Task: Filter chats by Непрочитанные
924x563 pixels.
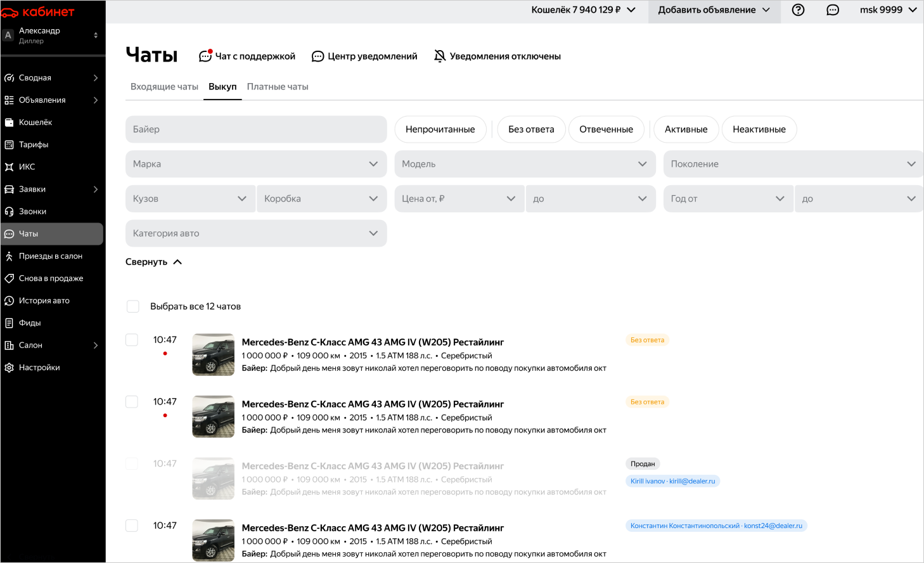Action: coord(440,129)
